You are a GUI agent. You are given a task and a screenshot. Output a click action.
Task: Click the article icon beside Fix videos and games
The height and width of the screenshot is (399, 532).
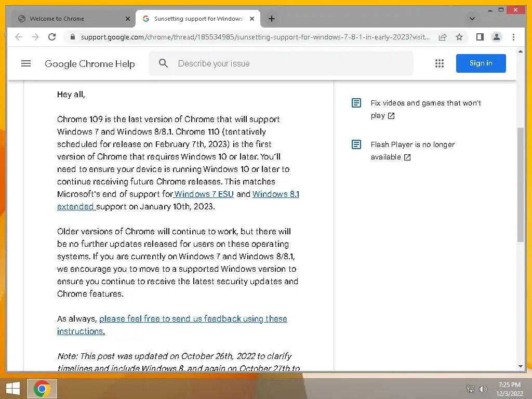(x=356, y=103)
